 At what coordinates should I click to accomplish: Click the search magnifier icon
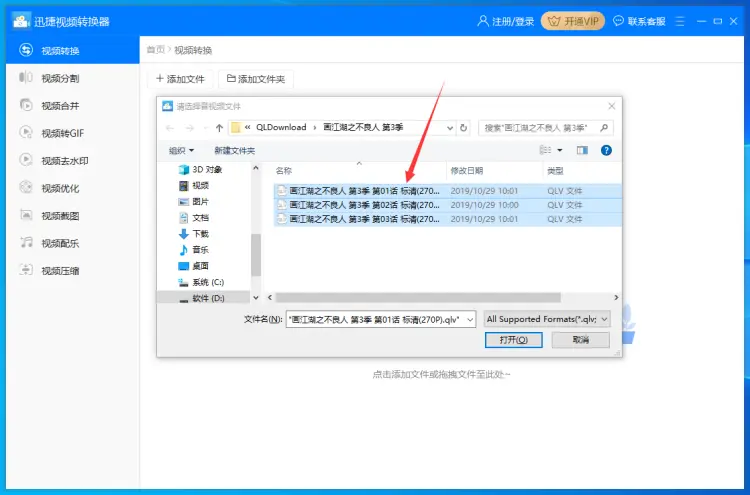click(x=604, y=128)
